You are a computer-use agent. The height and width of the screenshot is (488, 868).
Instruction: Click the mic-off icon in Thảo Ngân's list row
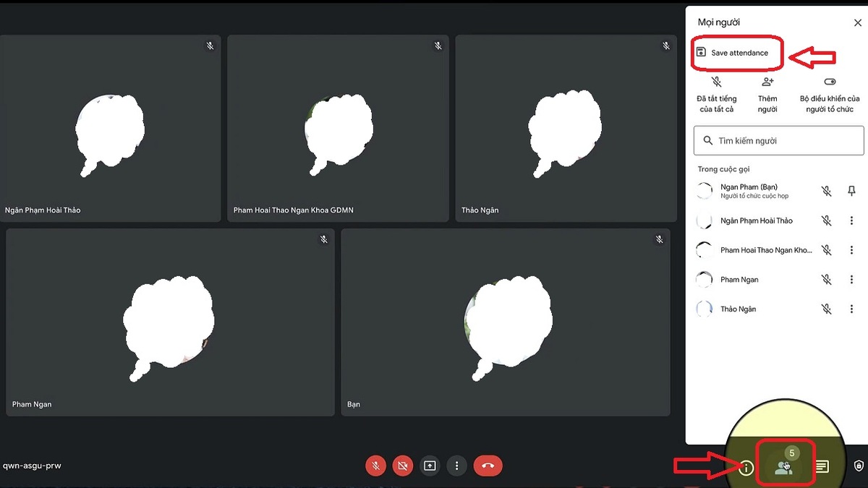click(826, 309)
